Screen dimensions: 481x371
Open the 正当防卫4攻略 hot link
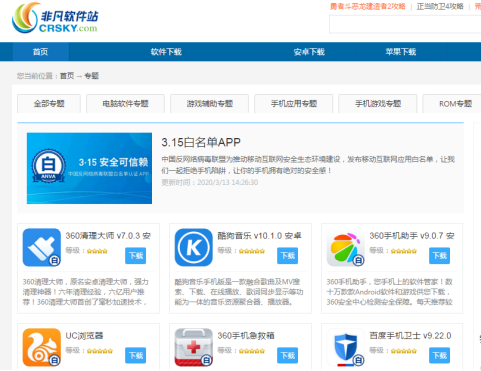[440, 6]
